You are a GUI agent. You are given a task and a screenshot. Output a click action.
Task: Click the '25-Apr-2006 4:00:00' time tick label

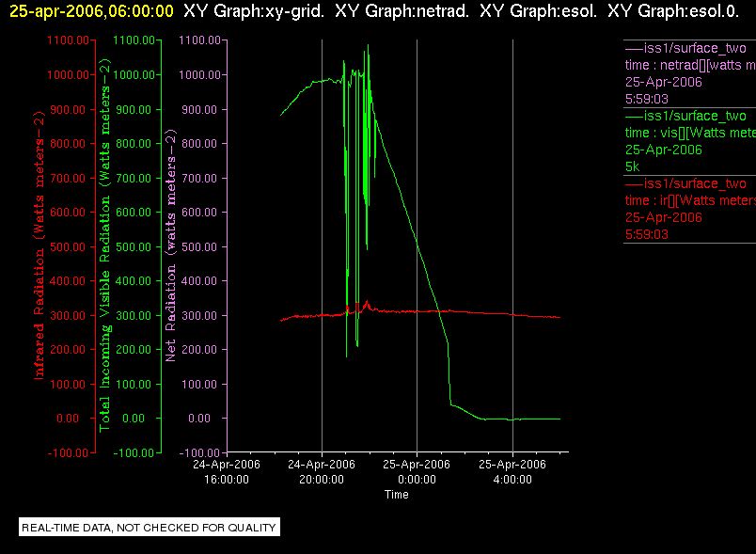pos(512,471)
